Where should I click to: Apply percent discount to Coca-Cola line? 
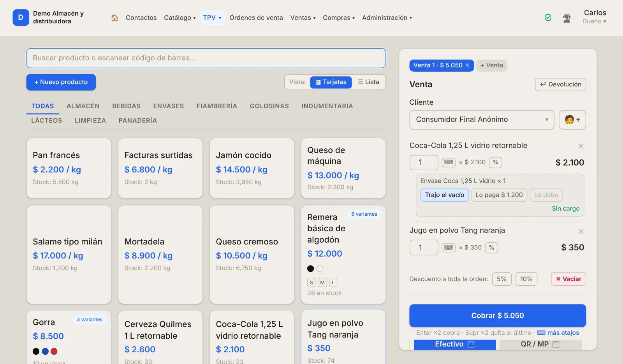coord(495,162)
